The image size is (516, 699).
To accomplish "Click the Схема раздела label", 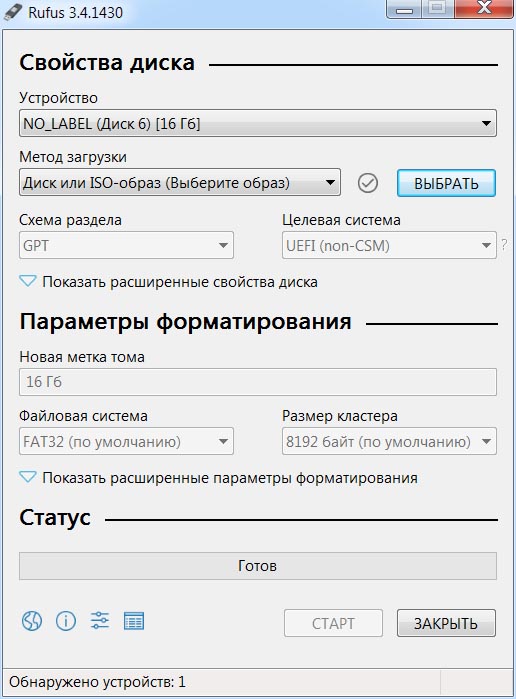I will [x=70, y=220].
